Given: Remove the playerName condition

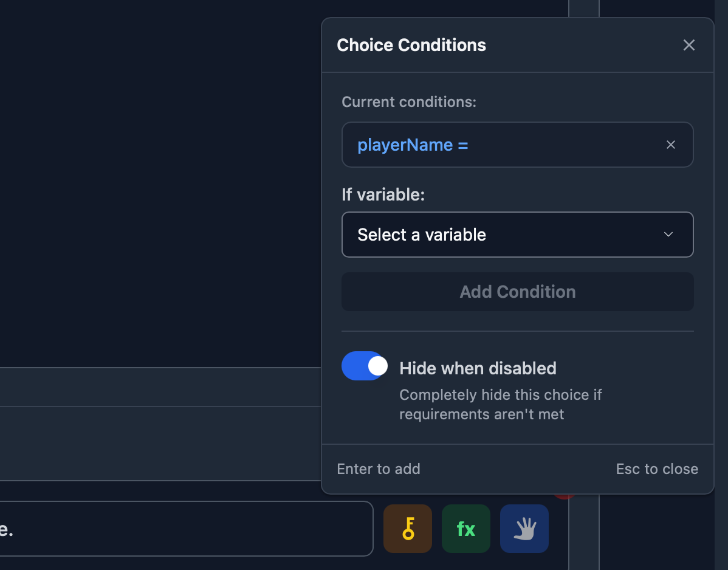Looking at the screenshot, I should [x=671, y=145].
